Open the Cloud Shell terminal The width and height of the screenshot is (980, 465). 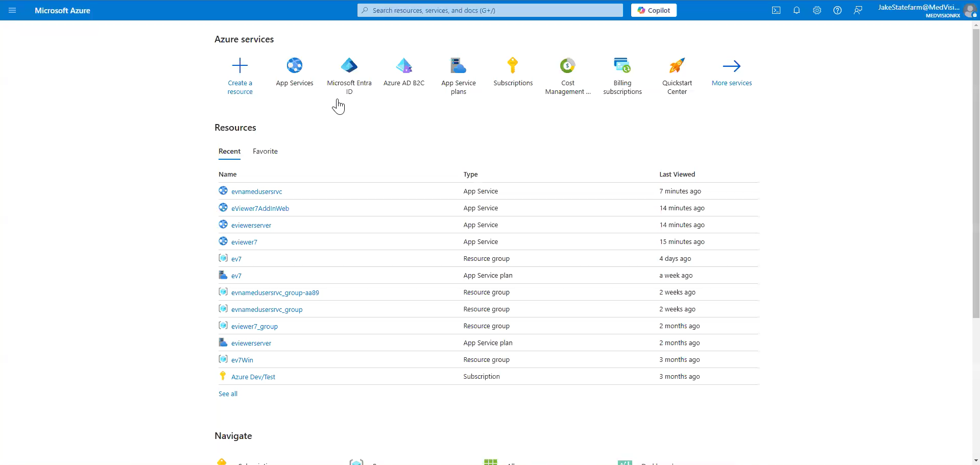coord(776,10)
